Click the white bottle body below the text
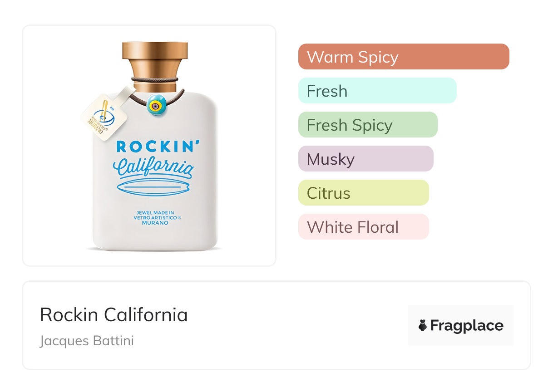The width and height of the screenshot is (553, 392). pyautogui.click(x=154, y=238)
